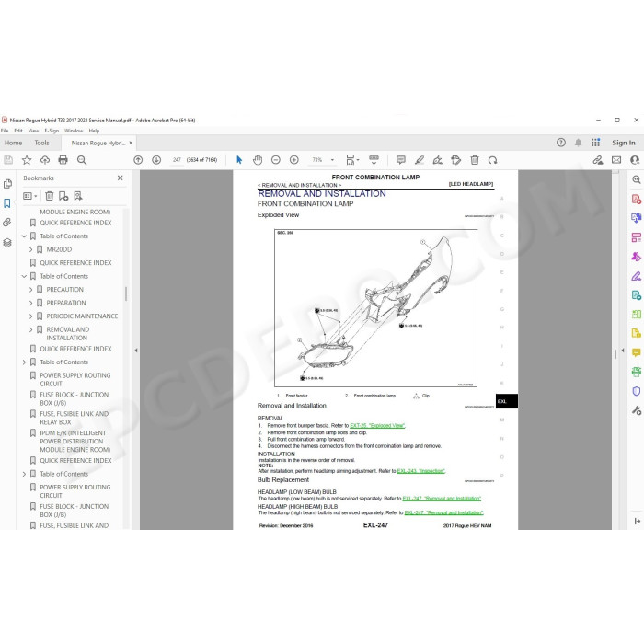The image size is (644, 644).
Task: Open the Sign/draw signature tool
Action: [437, 160]
